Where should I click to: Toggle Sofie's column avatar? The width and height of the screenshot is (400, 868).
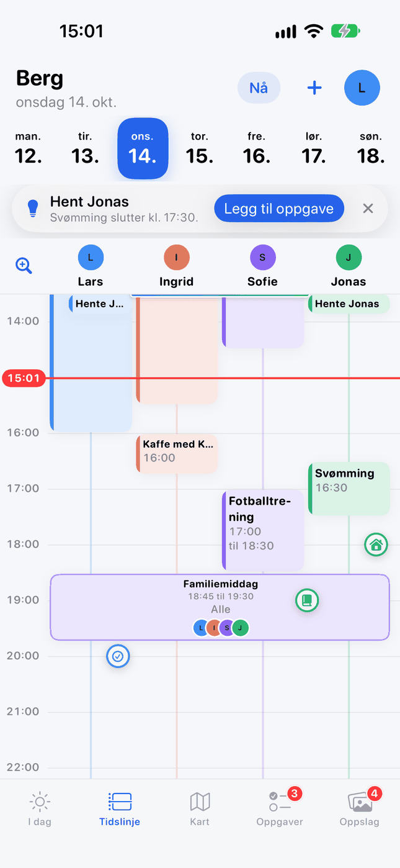tap(262, 257)
